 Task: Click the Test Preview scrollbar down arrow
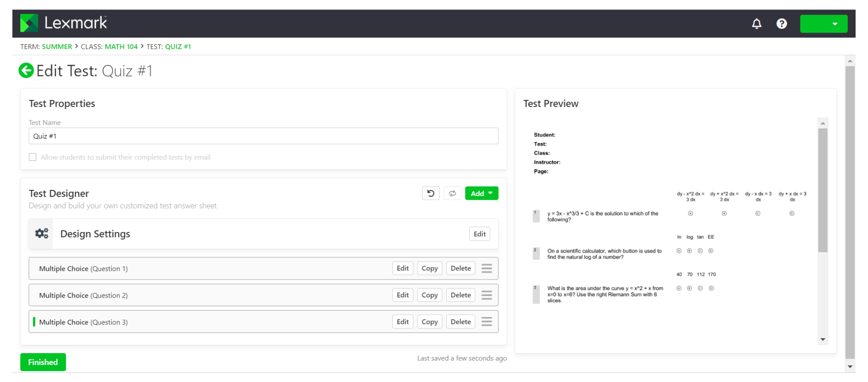click(x=823, y=339)
